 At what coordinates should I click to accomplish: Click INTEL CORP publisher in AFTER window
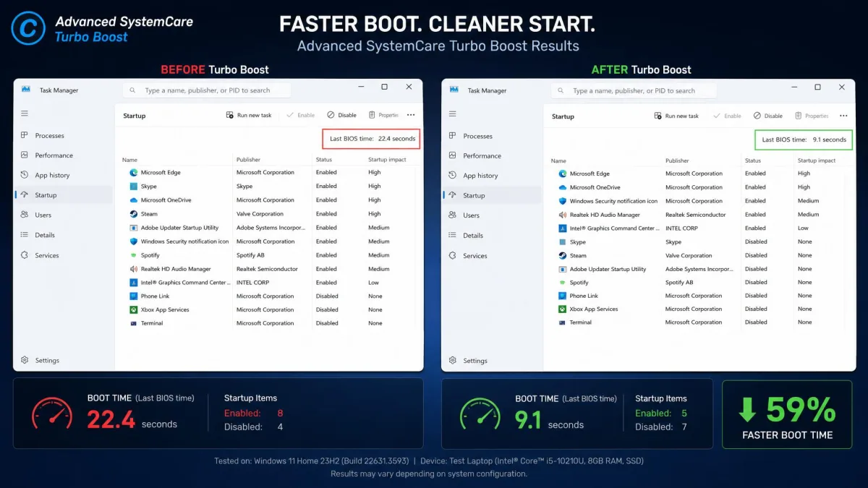click(x=681, y=228)
